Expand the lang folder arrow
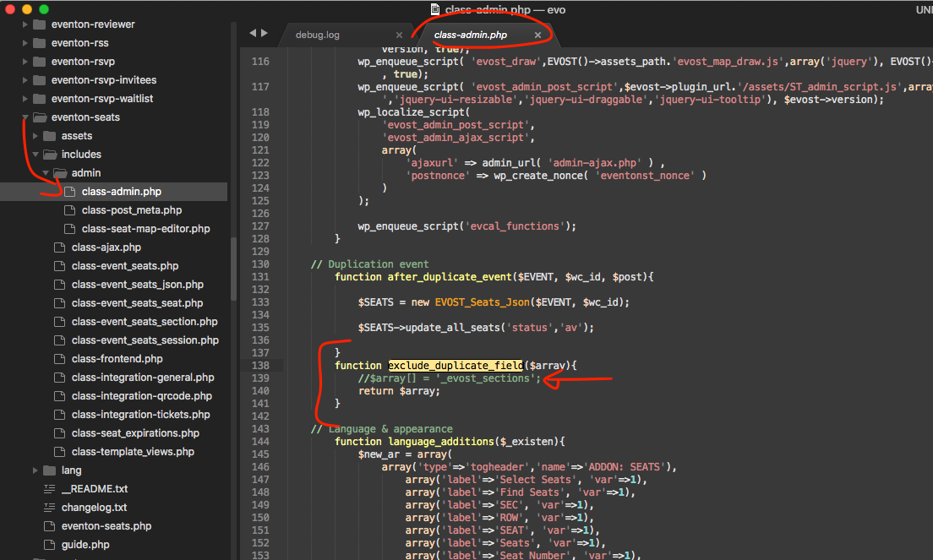The width and height of the screenshot is (933, 560). click(x=35, y=470)
